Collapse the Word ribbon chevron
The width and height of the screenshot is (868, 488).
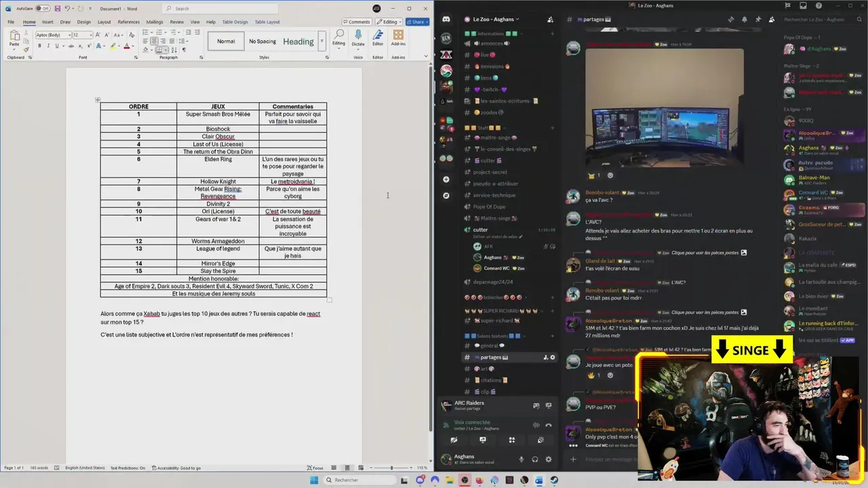point(427,57)
